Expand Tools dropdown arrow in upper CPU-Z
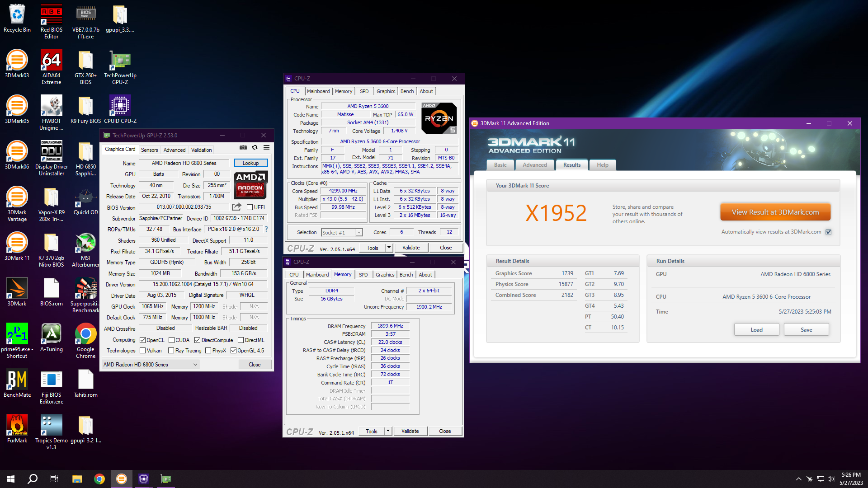Image resolution: width=868 pixels, height=488 pixels. tap(389, 248)
